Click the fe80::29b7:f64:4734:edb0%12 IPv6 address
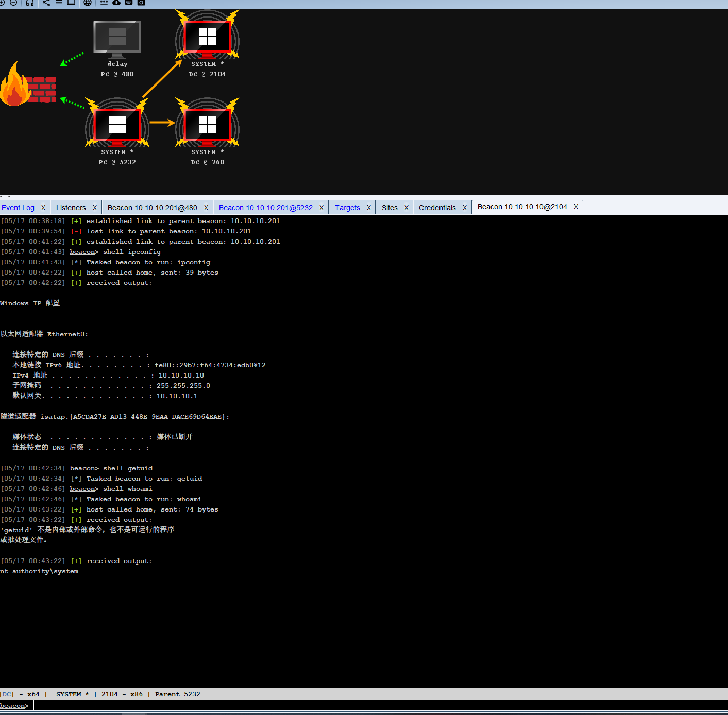 coord(210,365)
